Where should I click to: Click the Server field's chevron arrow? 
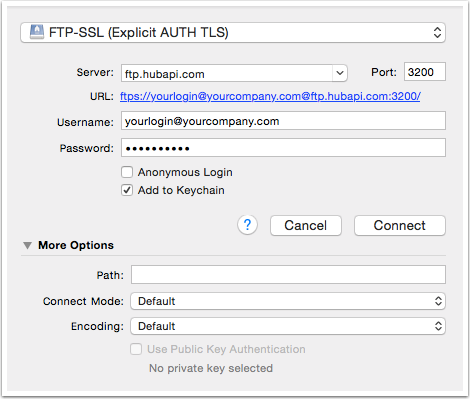point(340,73)
